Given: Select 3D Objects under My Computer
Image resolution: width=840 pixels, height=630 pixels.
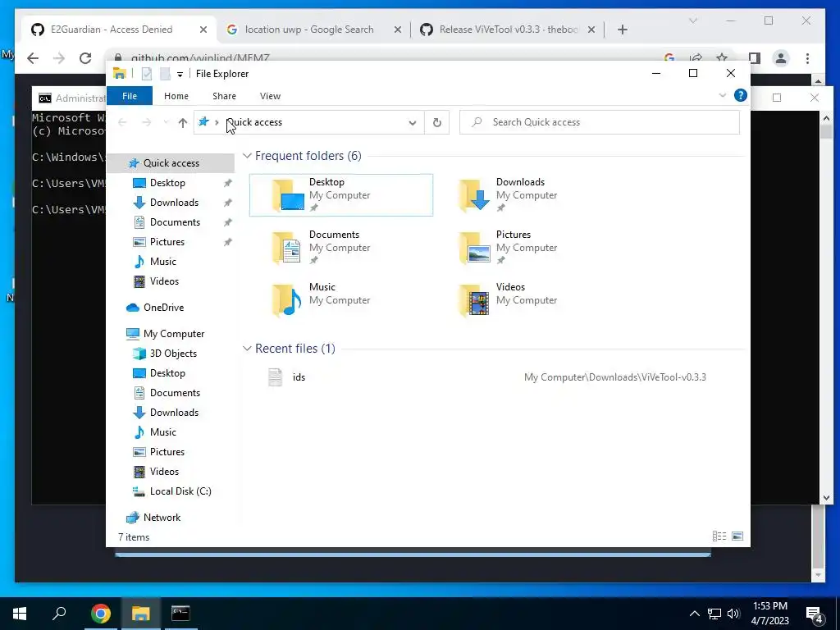Looking at the screenshot, I should 173,354.
